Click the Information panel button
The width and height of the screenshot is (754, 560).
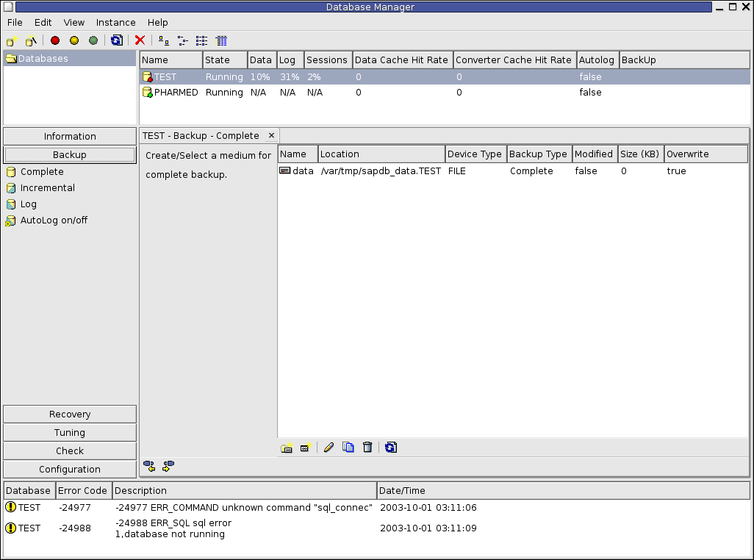(x=70, y=137)
